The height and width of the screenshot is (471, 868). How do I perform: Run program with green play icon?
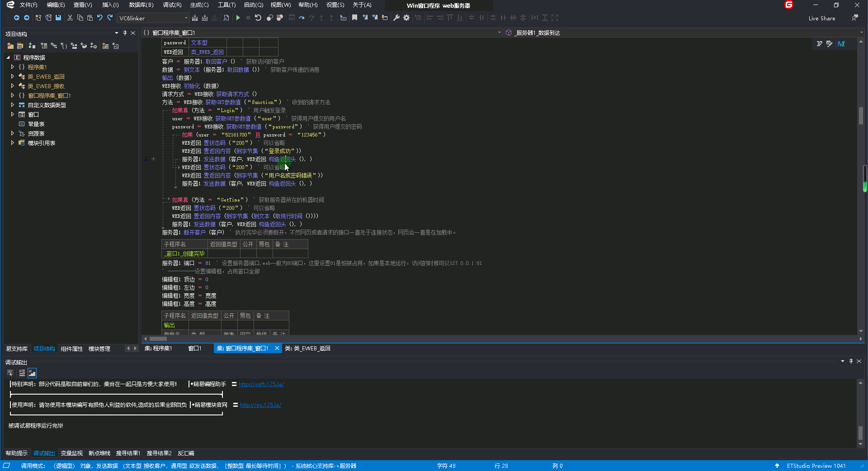click(x=238, y=18)
